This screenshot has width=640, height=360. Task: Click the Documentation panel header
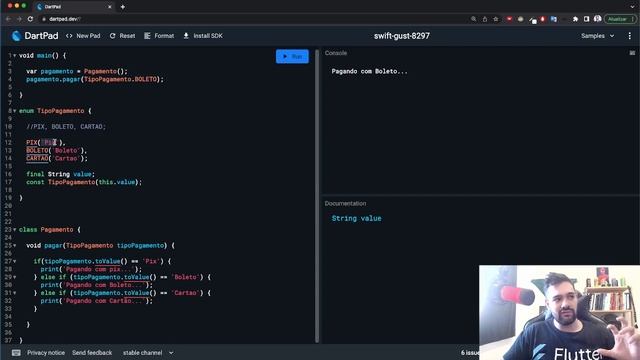(x=345, y=203)
